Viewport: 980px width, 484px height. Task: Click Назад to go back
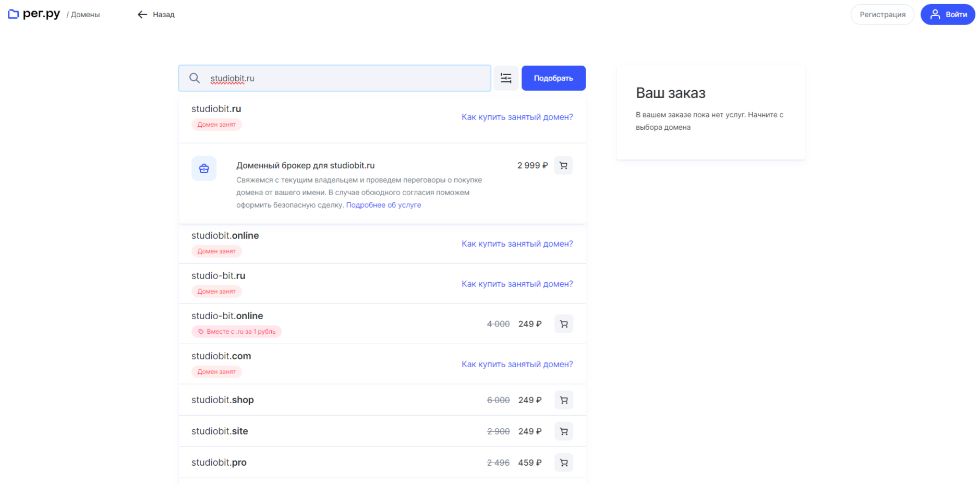coord(163,15)
